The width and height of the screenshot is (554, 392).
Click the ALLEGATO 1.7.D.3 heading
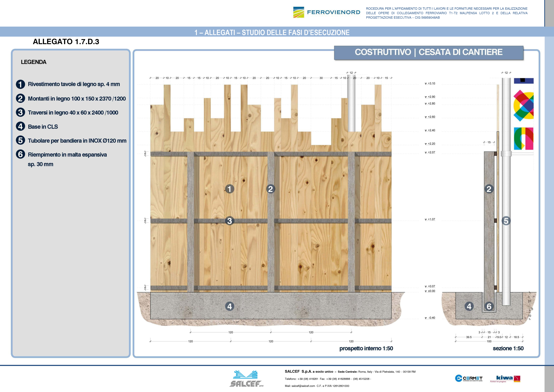[x=66, y=42]
